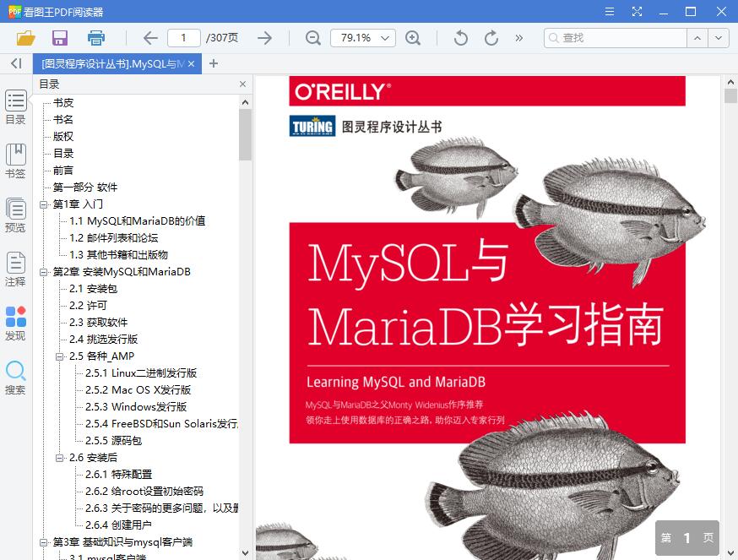738x560 pixels.
Task: Open 2.6.3 关于密码的更多问题 section
Action: (161, 508)
